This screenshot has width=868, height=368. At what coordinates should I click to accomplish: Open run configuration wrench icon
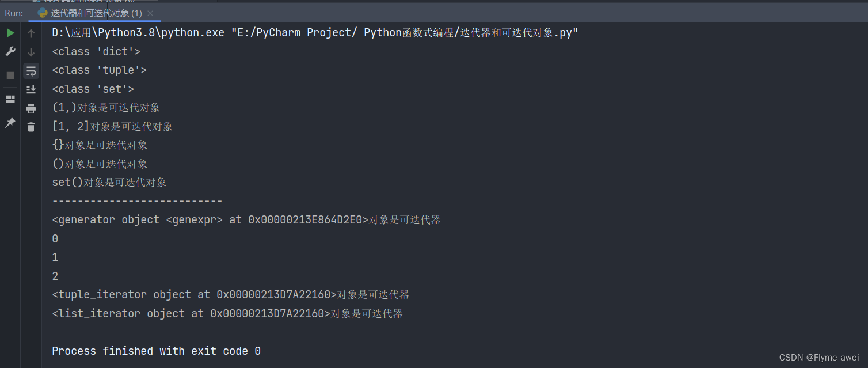[10, 52]
